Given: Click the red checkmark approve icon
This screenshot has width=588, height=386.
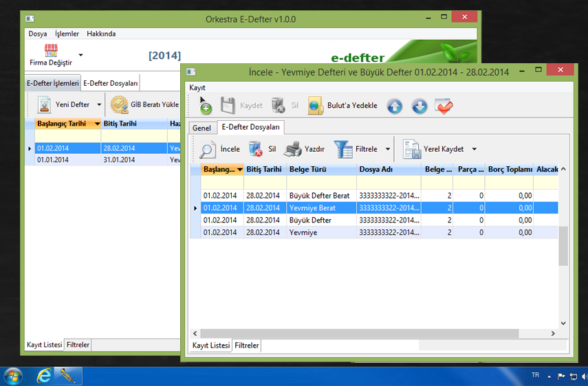Looking at the screenshot, I should [444, 106].
